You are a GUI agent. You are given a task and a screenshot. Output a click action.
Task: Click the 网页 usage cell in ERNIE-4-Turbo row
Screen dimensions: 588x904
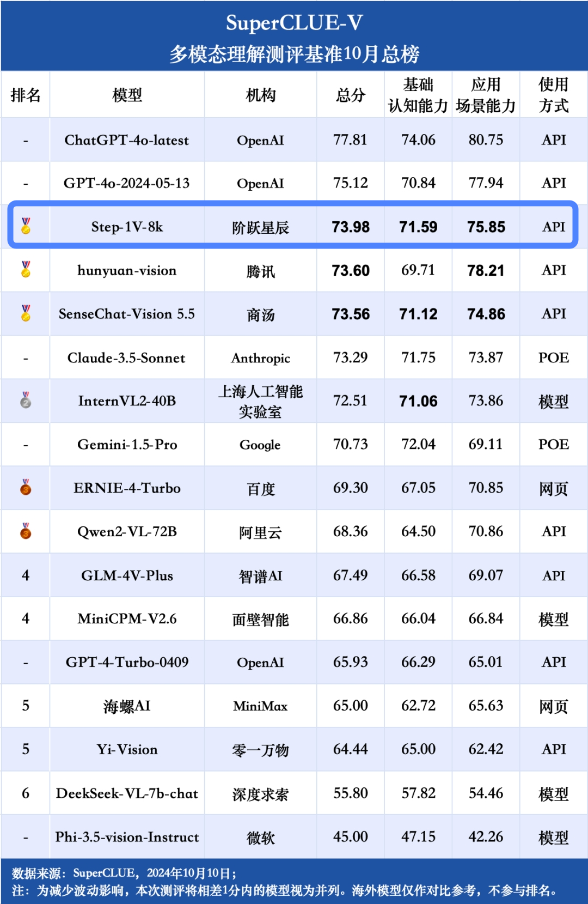(554, 489)
